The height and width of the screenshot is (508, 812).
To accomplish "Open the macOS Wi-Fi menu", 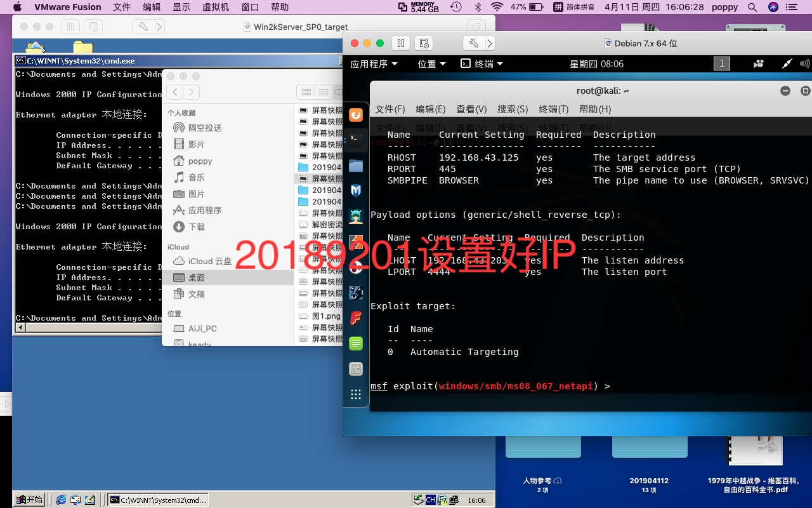I will tap(497, 7).
